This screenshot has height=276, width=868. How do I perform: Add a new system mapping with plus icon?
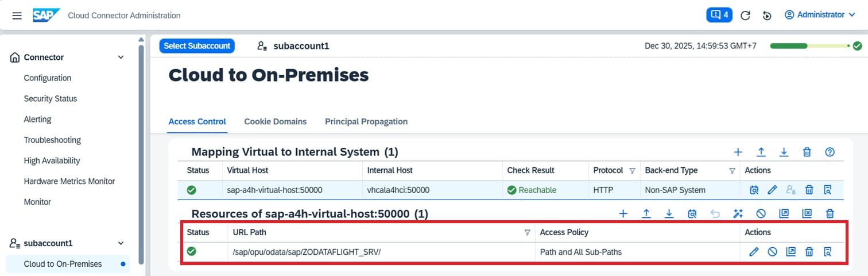point(738,152)
